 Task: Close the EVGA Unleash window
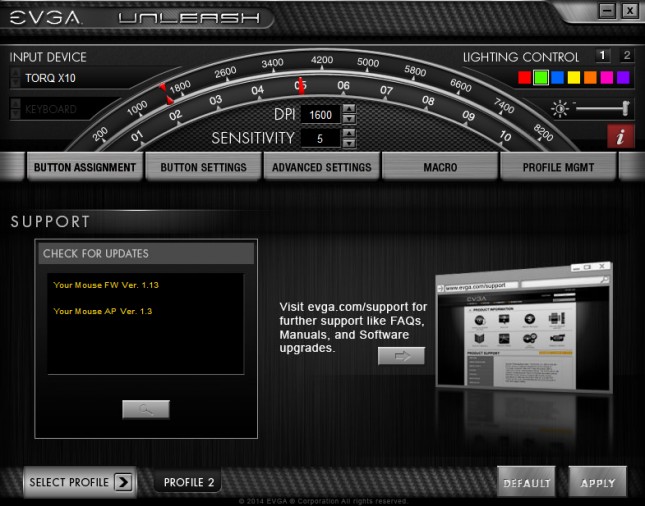[630, 10]
